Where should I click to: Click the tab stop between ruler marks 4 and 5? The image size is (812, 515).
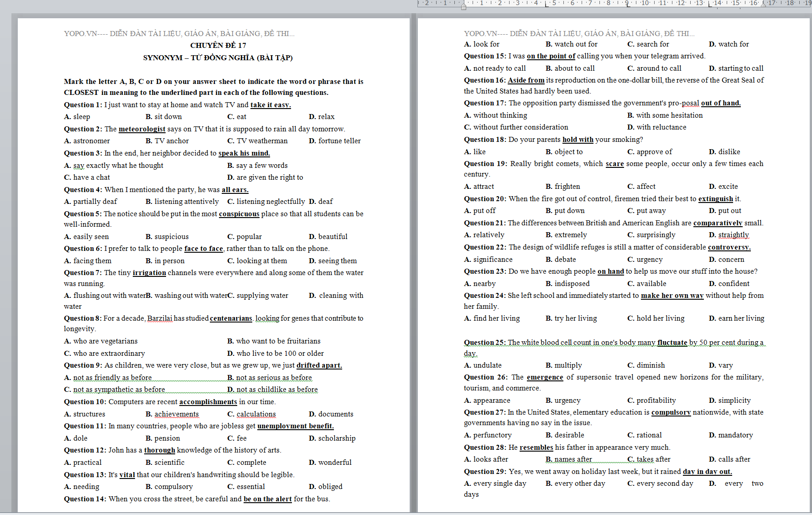[x=546, y=5]
